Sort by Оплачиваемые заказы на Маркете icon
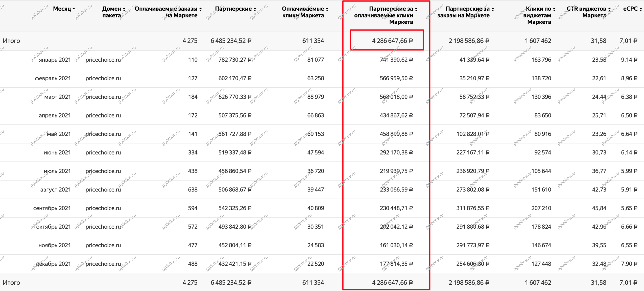The image size is (644, 291). 201,9
